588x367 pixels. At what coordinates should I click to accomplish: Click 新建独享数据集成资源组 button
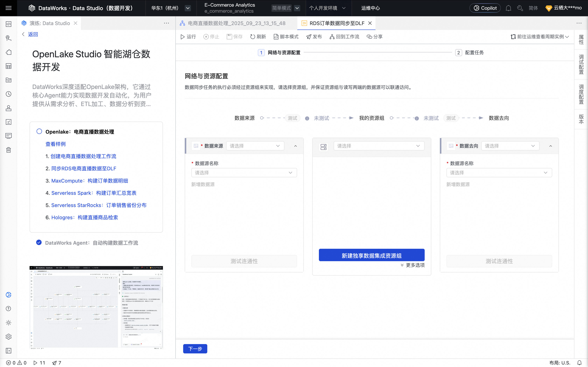pos(372,255)
